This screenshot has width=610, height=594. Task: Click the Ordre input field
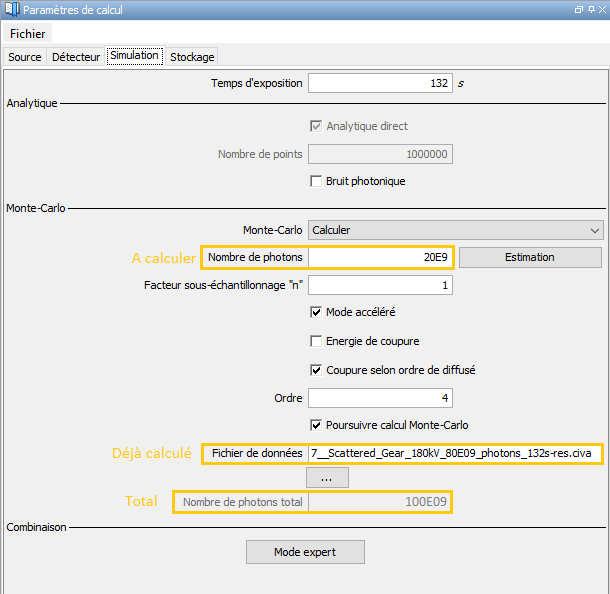(380, 398)
